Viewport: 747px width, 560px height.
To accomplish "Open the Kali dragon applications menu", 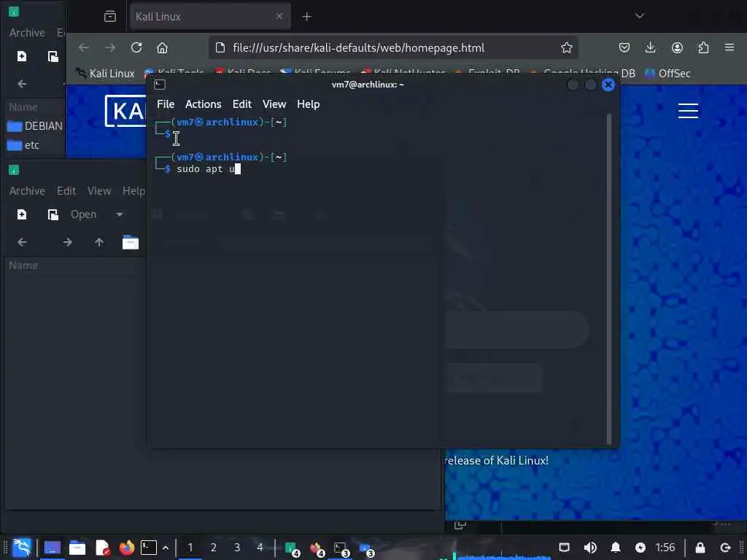I will pos(22,548).
